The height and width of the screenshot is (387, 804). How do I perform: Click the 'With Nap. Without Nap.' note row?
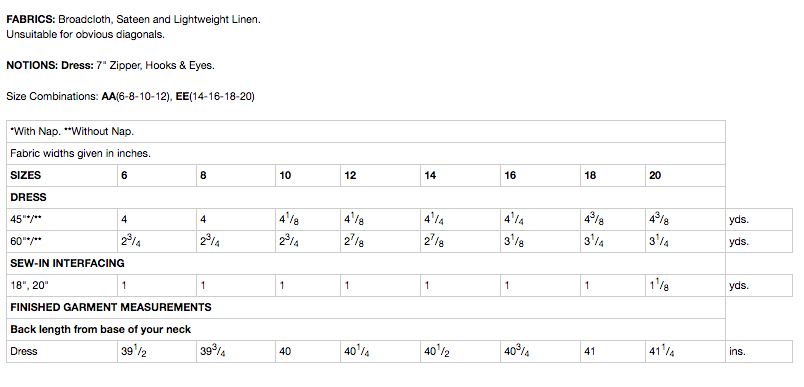coord(366,131)
